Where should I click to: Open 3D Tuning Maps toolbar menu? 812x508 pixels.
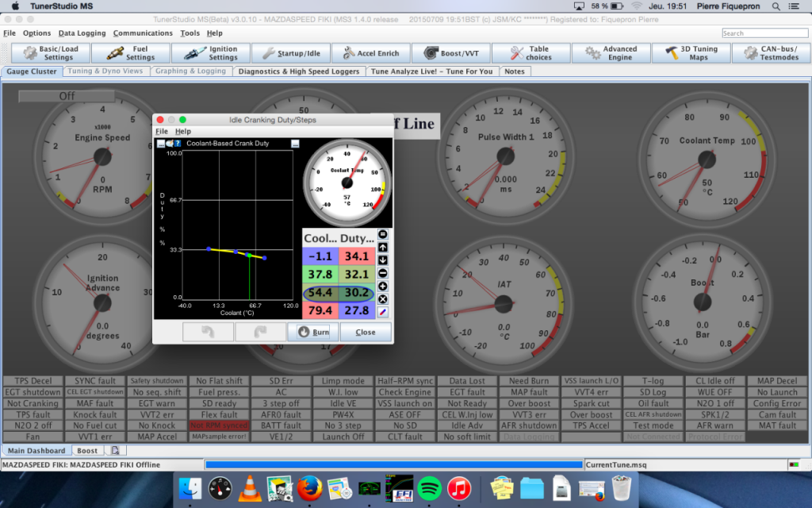(691, 53)
